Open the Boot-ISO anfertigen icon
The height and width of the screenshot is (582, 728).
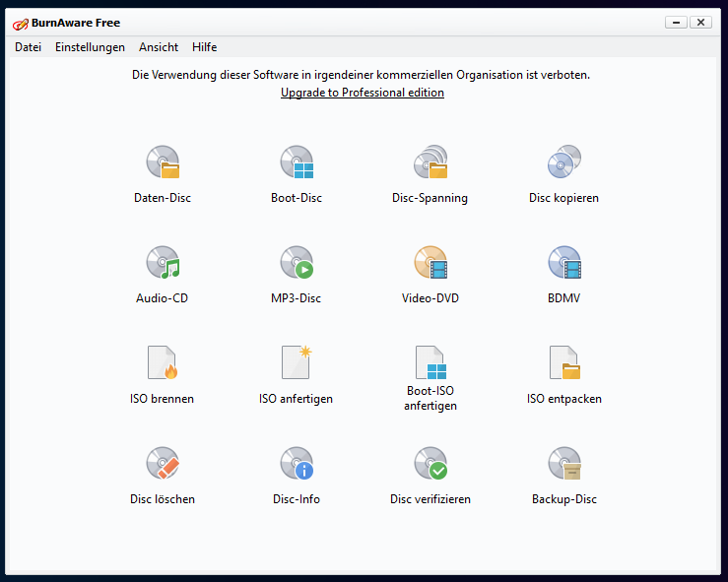point(430,362)
